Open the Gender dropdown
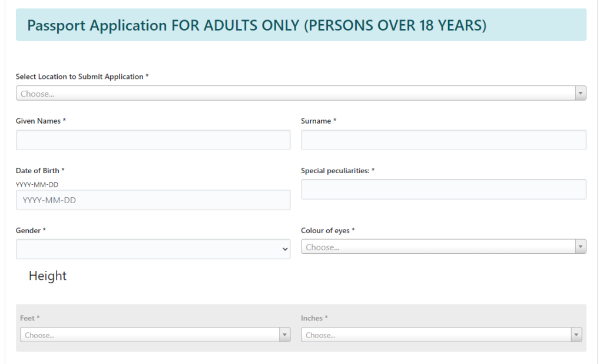 (153, 249)
